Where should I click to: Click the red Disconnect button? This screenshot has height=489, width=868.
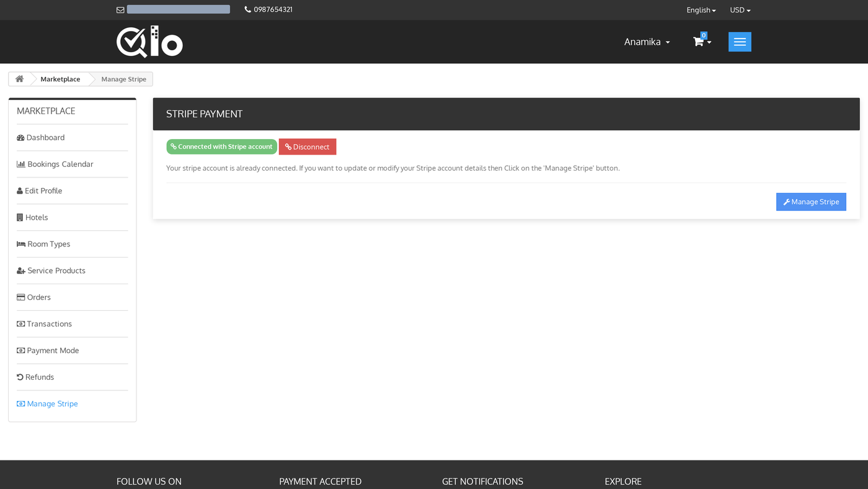coord(308,147)
